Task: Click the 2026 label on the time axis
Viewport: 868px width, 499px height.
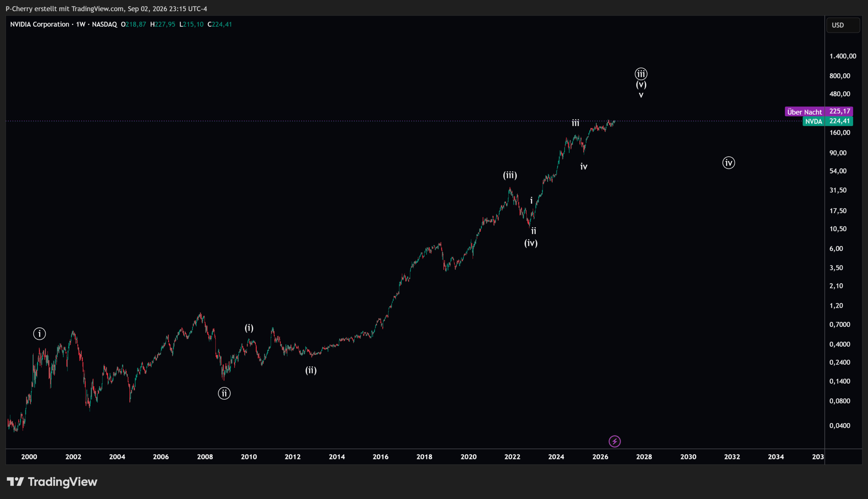Action: pos(600,457)
